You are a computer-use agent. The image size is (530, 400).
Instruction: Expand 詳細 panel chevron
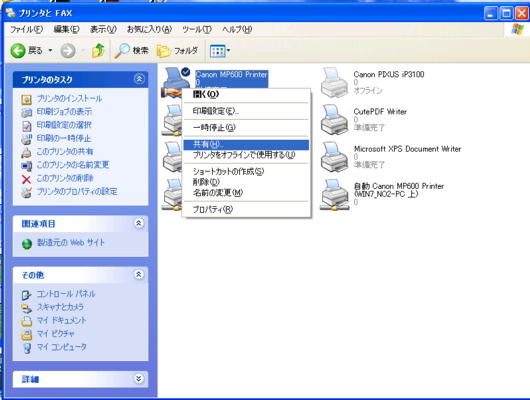click(x=139, y=379)
